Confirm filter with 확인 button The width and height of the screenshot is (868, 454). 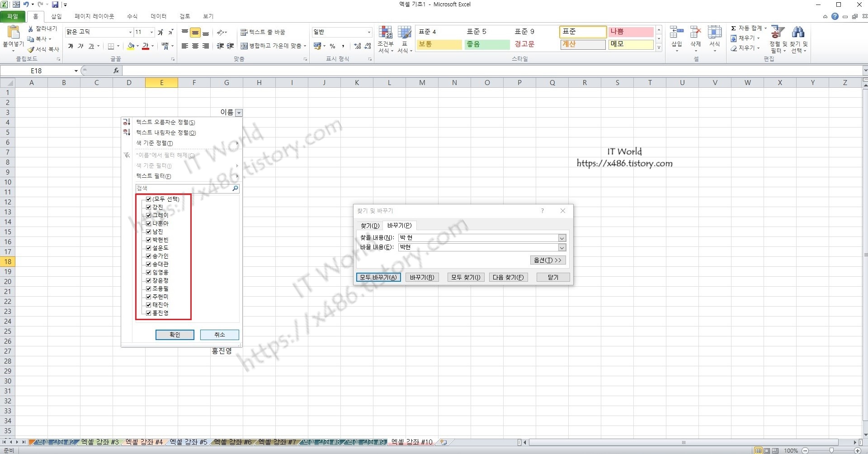point(175,335)
